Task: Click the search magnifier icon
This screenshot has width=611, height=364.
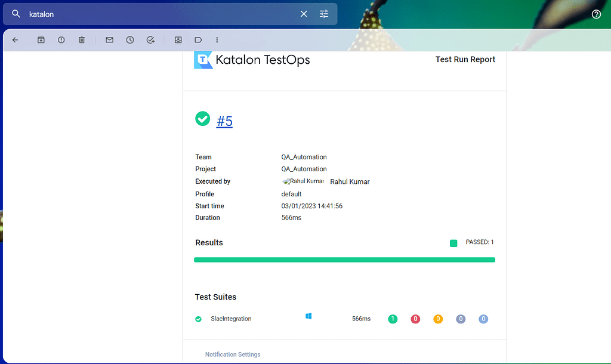Action: 16,14
